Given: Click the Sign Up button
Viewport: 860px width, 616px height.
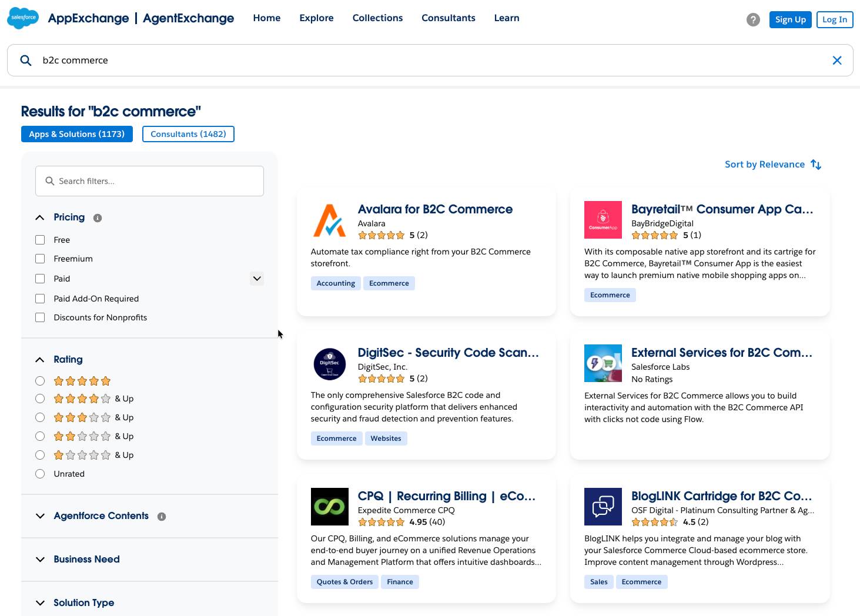Looking at the screenshot, I should click(790, 19).
